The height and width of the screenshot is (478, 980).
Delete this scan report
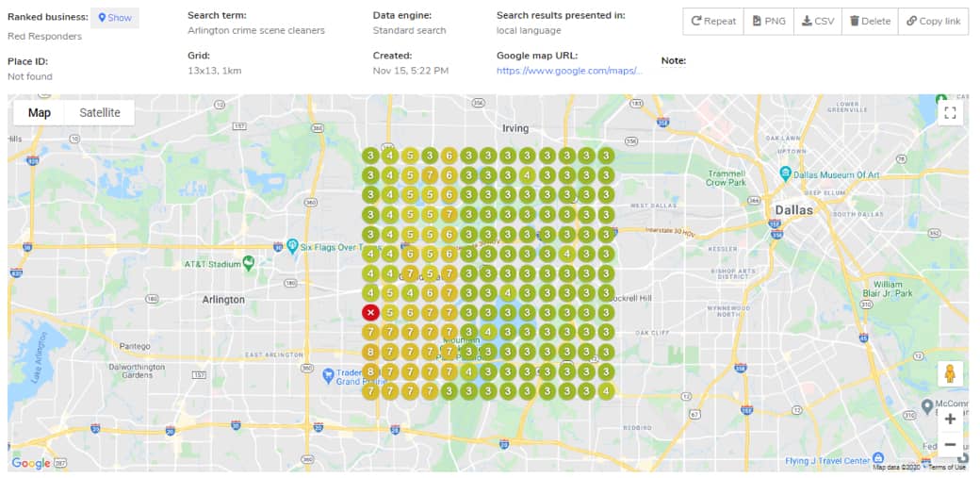(869, 22)
